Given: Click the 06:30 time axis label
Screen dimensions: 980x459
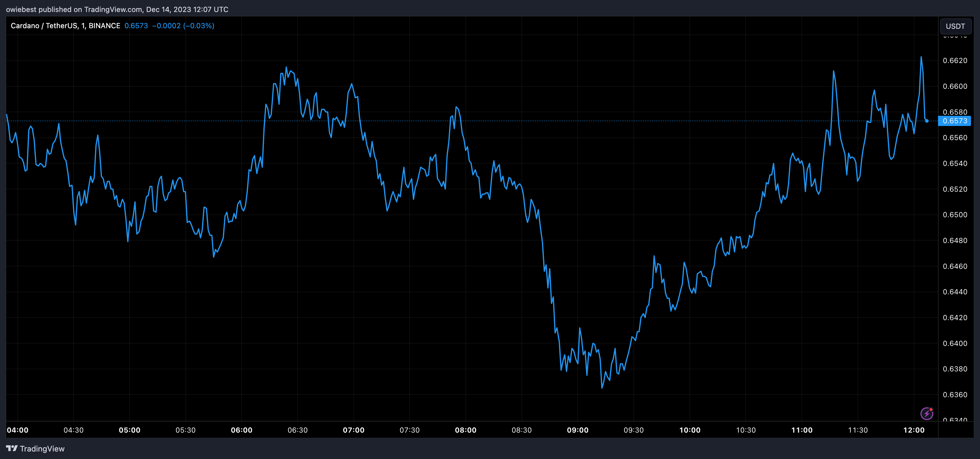Looking at the screenshot, I should click(297, 430).
